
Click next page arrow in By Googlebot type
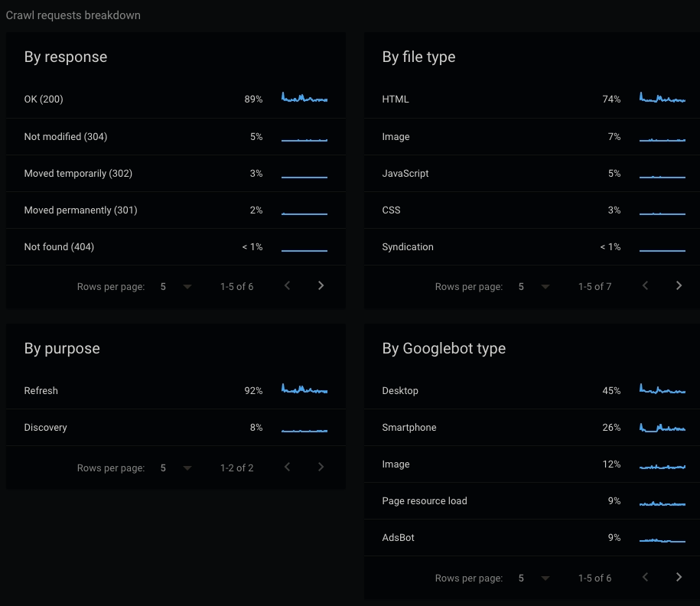(679, 576)
